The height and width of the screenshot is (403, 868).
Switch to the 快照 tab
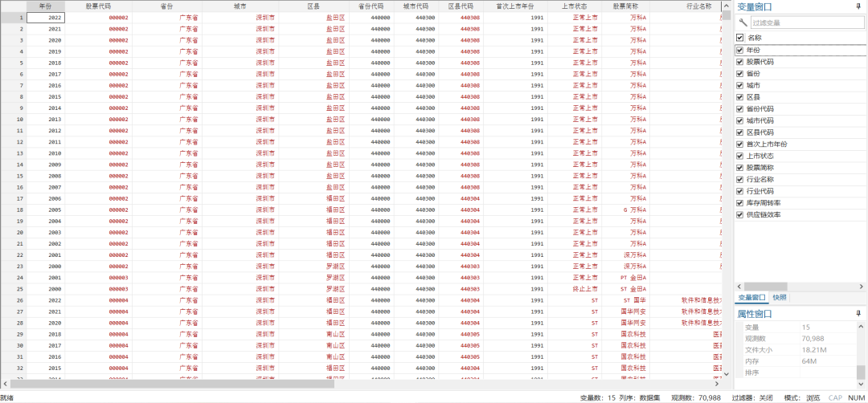[780, 297]
